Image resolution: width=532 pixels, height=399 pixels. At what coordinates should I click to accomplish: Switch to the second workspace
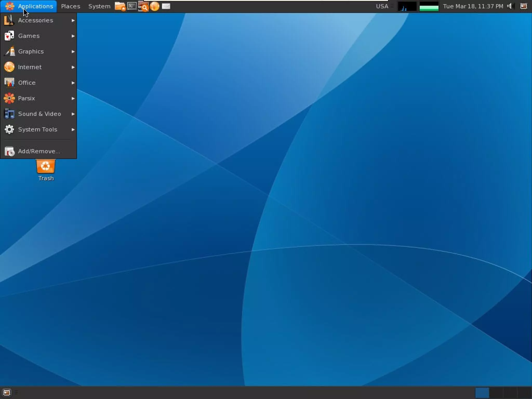tap(496, 393)
